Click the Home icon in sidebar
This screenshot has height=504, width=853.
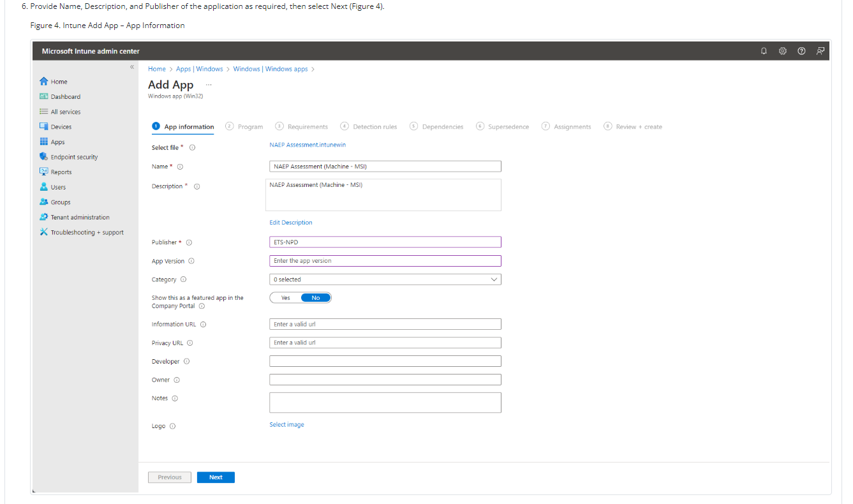tap(43, 82)
